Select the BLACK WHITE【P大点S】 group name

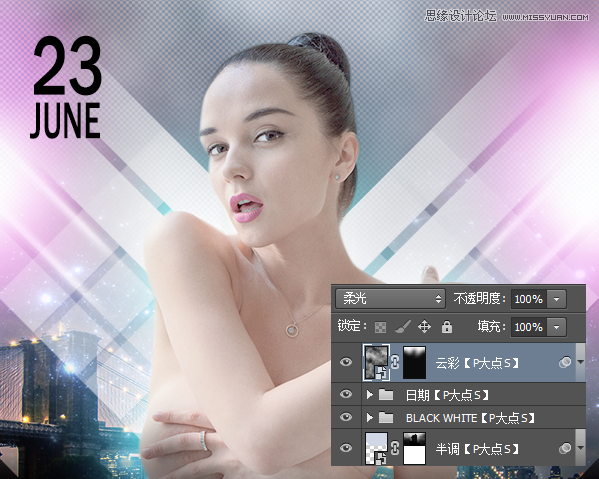(x=470, y=418)
